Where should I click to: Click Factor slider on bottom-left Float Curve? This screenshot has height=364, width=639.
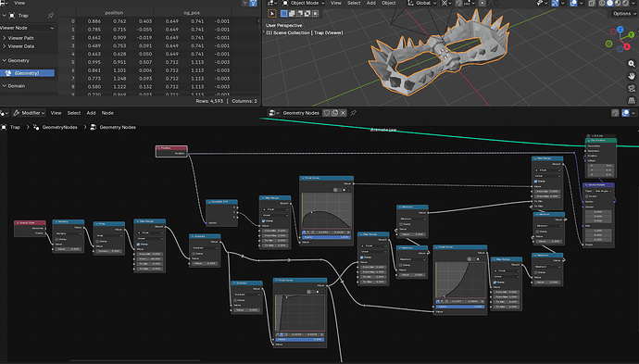click(300, 340)
